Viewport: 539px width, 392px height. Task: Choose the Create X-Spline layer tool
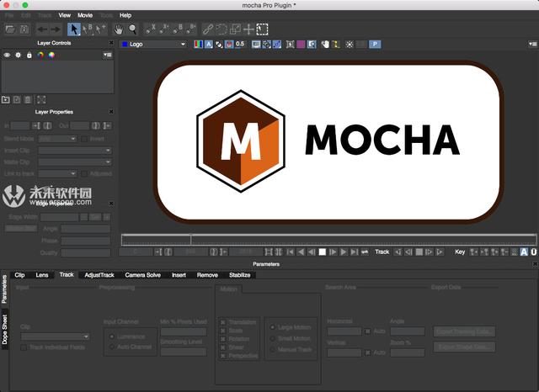pyautogui.click(x=151, y=29)
